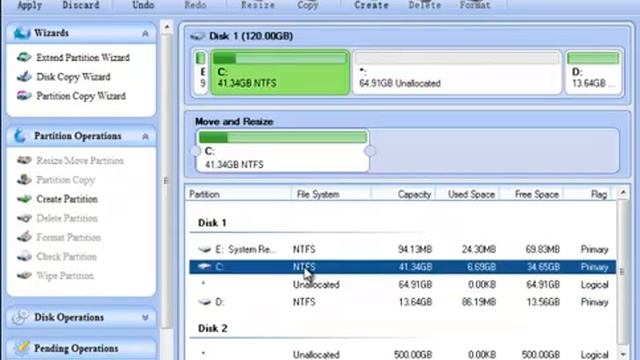This screenshot has width=640, height=360.
Task: Click the partition list scroll down arrow
Action: 623,354
